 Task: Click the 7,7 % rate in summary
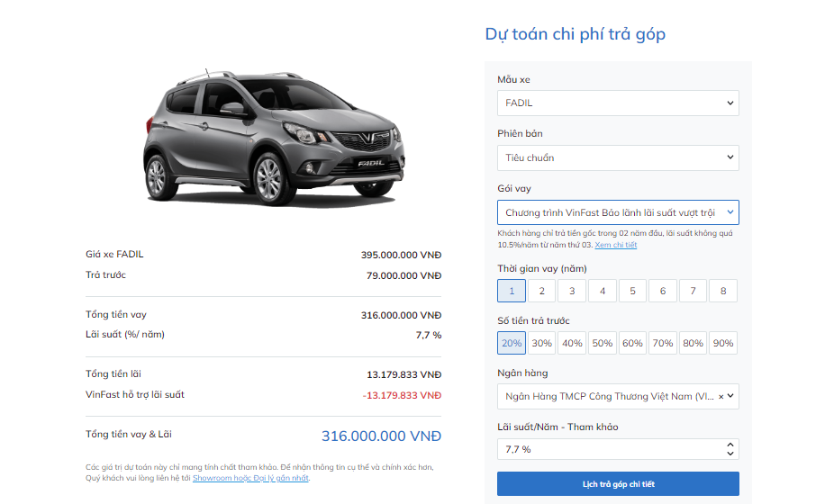tap(429, 335)
